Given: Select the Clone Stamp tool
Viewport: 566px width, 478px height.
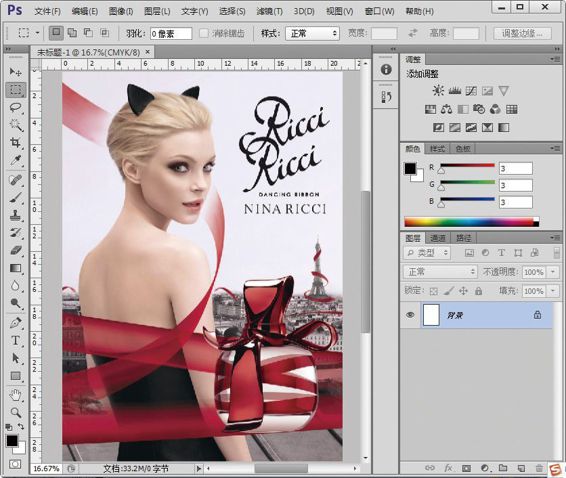Looking at the screenshot, I should tap(15, 215).
